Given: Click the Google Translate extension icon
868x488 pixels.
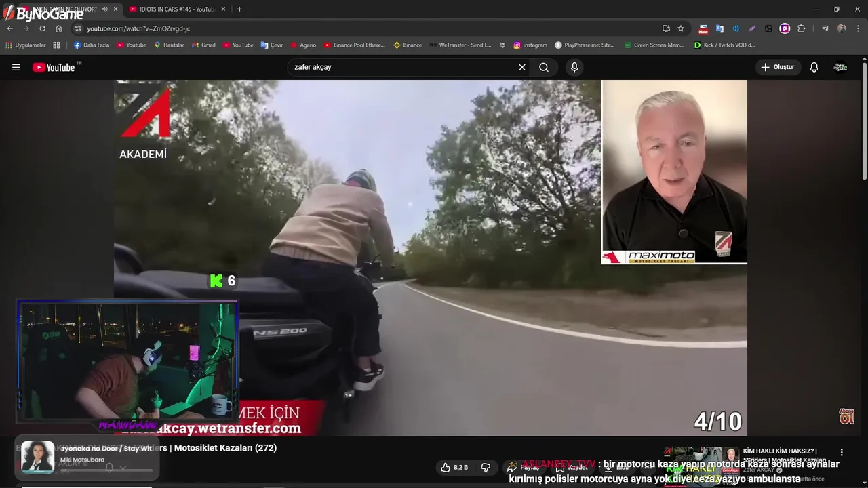Looking at the screenshot, I should 719,28.
